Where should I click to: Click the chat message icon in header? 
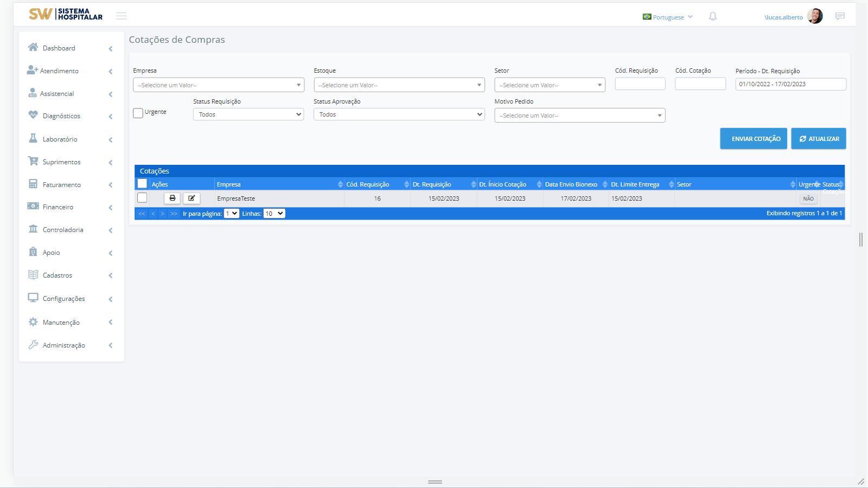point(840,16)
